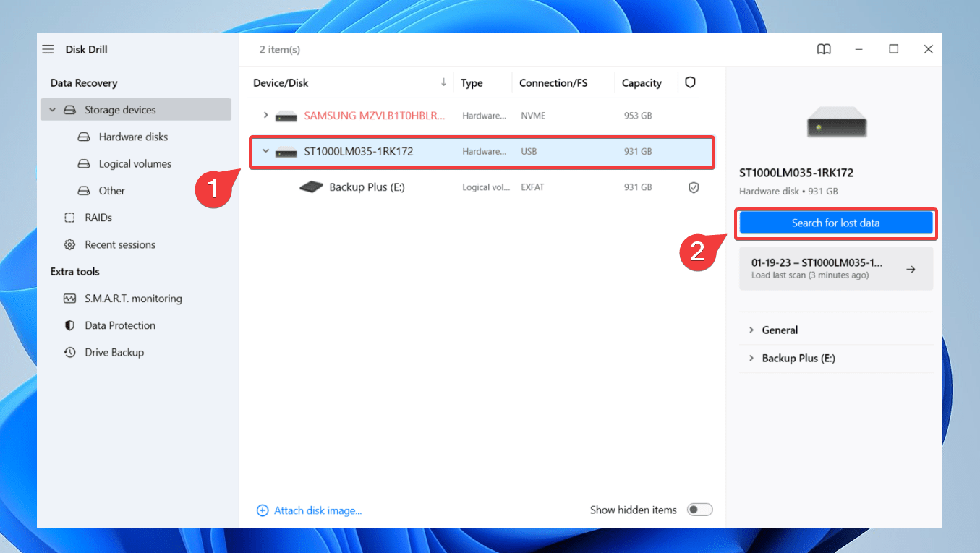Click the protection shield on Backup Plus row
Screen dimensions: 980x553
pos(694,187)
